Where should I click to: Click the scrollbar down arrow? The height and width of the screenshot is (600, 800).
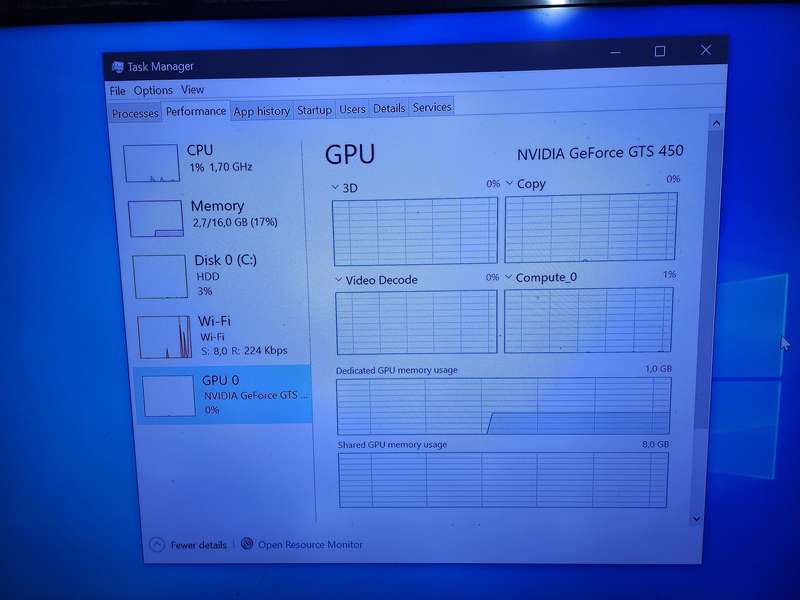696,519
